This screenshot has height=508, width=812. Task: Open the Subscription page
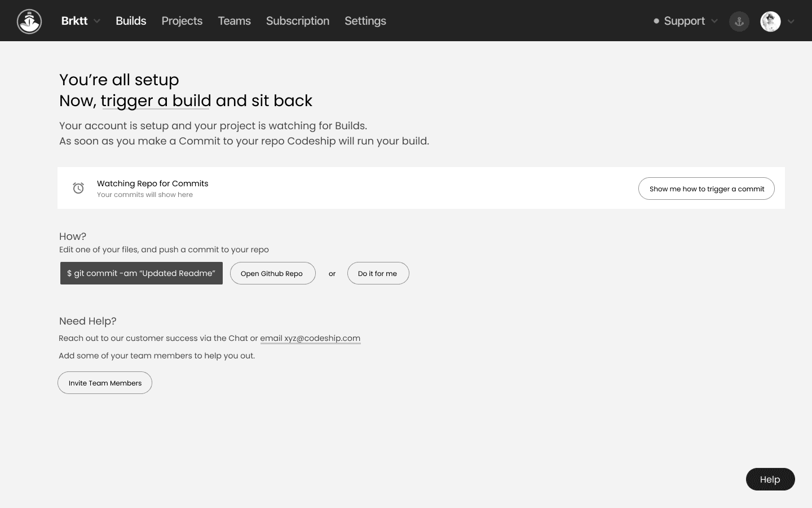[298, 21]
